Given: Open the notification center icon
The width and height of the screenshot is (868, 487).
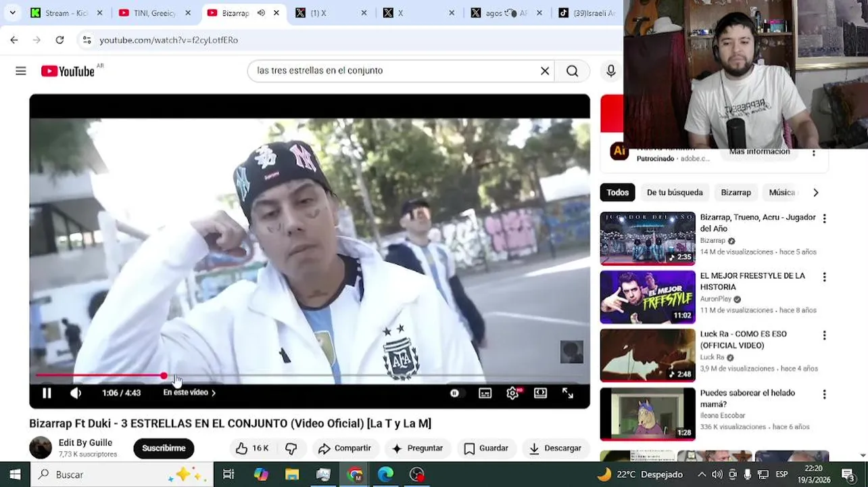Looking at the screenshot, I should (x=848, y=474).
